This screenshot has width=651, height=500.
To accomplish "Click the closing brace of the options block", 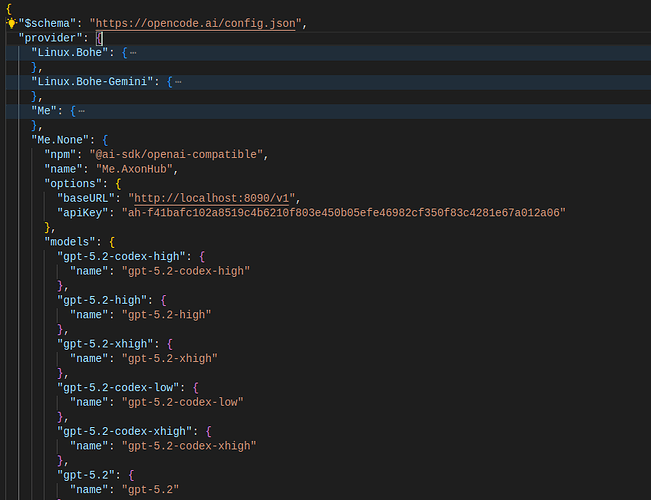I will [x=47, y=227].
